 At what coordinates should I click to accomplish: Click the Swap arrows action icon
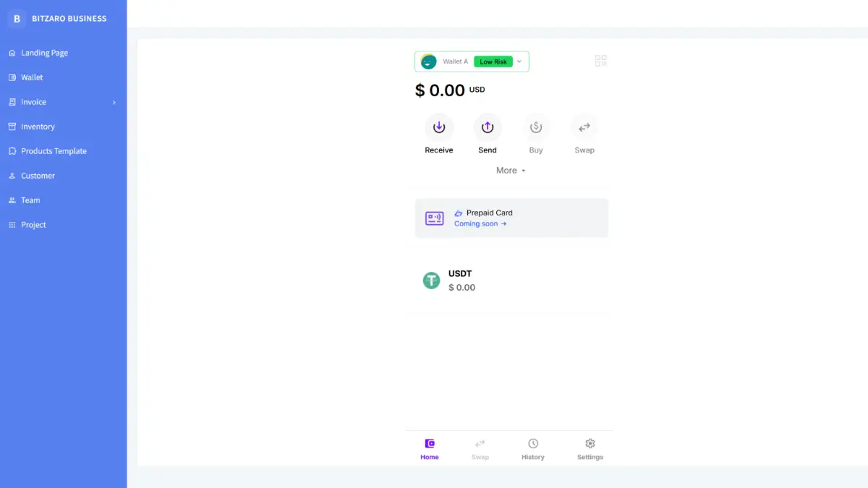click(x=584, y=127)
